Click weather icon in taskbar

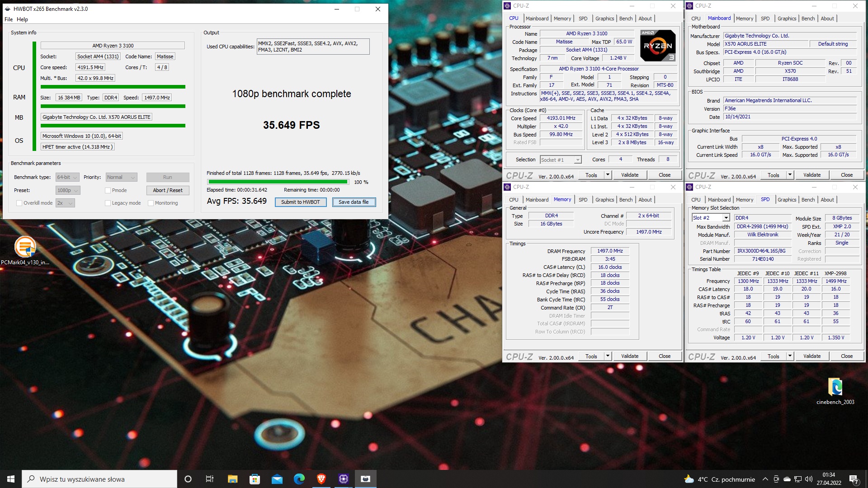coord(689,479)
